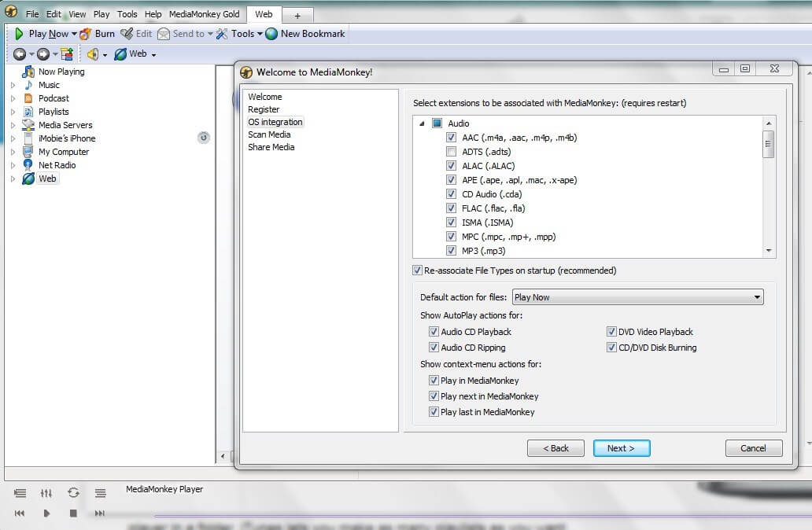Image resolution: width=812 pixels, height=530 pixels.
Task: Click the New Bookmark globe icon
Action: 271,34
